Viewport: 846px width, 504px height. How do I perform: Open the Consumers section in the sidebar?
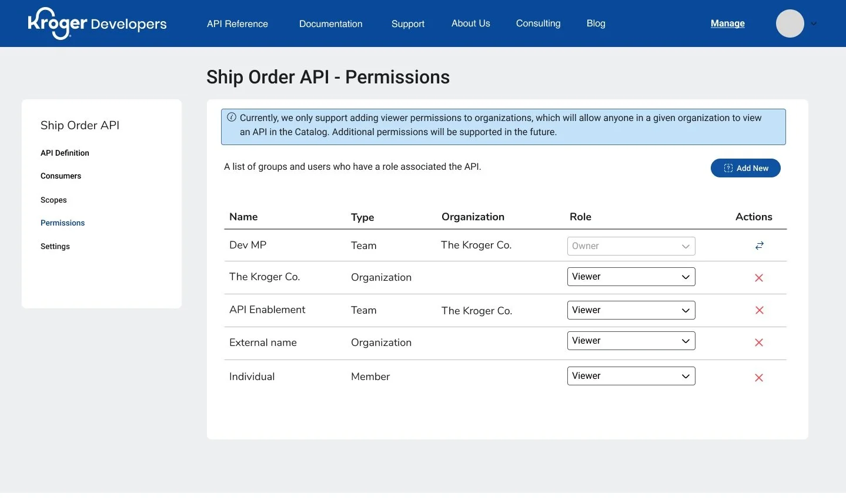61,176
